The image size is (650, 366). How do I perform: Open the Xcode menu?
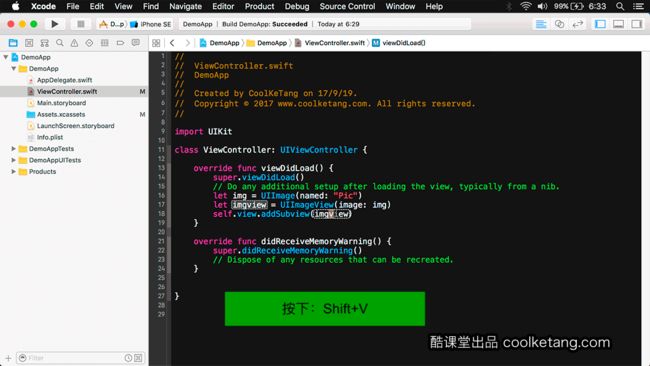pos(43,6)
